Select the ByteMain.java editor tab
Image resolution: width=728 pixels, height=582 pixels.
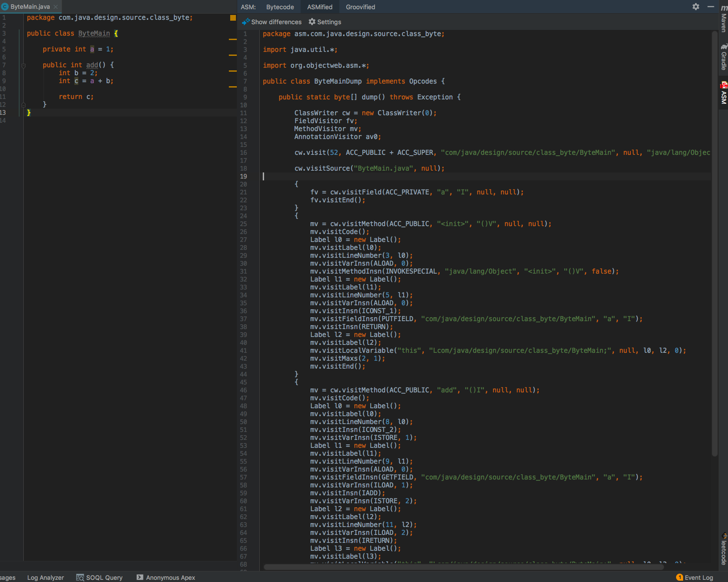30,7
